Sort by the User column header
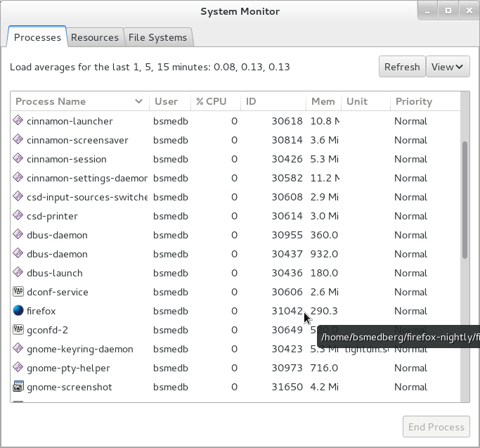This screenshot has width=480, height=448. click(170, 101)
